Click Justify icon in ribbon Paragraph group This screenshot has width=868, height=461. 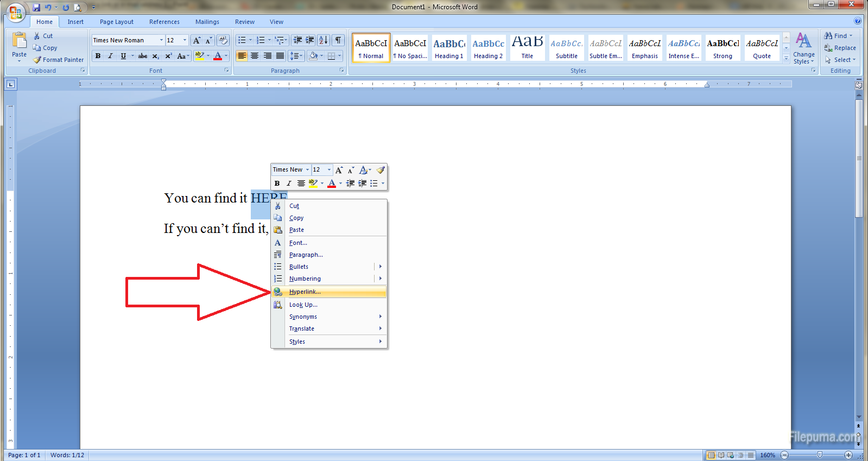pos(280,56)
